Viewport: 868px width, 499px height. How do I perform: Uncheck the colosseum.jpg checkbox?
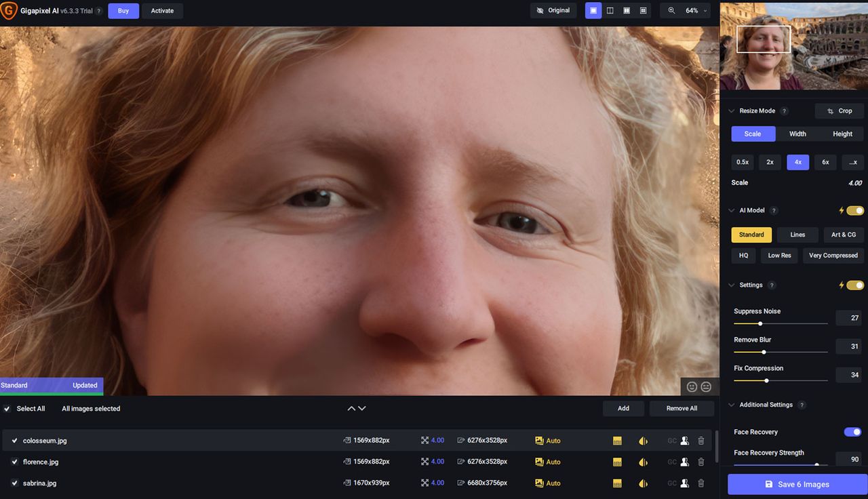pyautogui.click(x=14, y=441)
